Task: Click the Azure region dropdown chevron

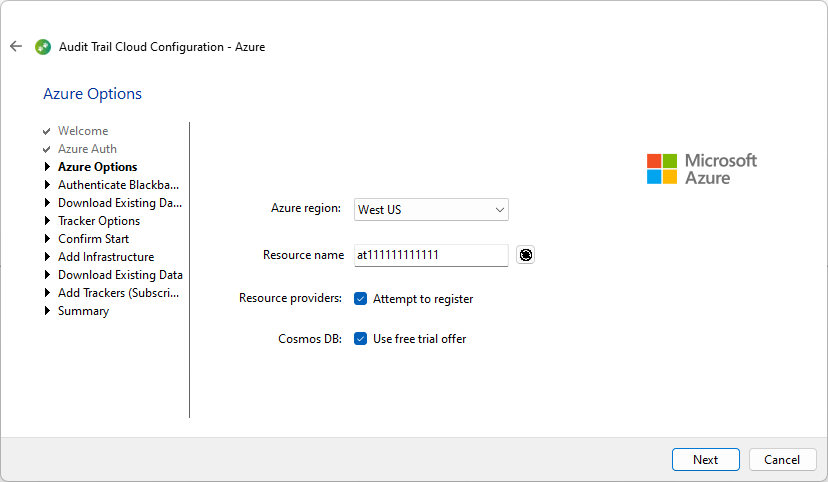Action: (499, 210)
